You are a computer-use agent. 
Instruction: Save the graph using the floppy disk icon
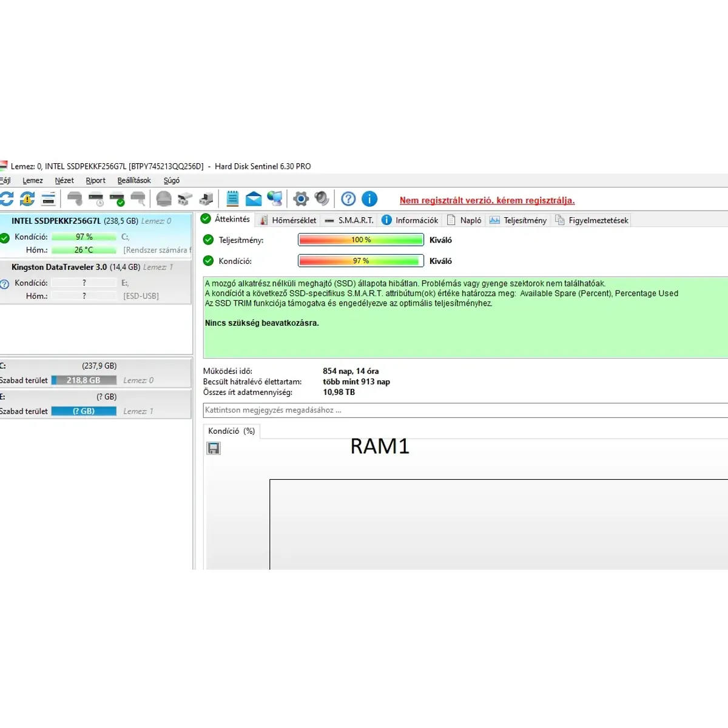(x=214, y=448)
